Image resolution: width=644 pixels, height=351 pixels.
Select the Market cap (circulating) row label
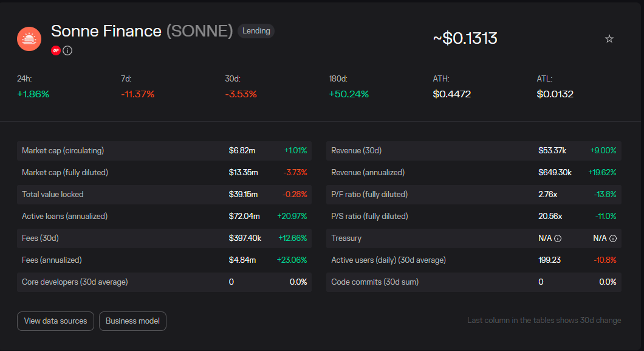63,150
